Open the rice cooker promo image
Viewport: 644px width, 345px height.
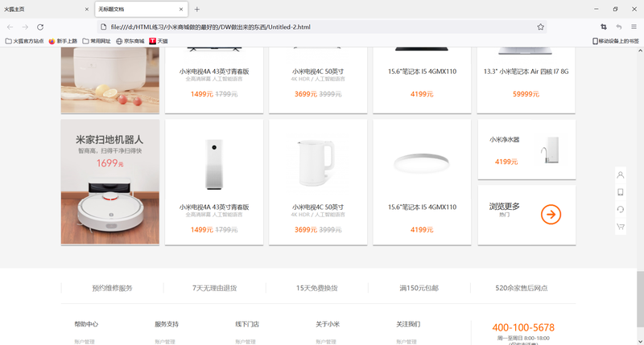(110, 80)
